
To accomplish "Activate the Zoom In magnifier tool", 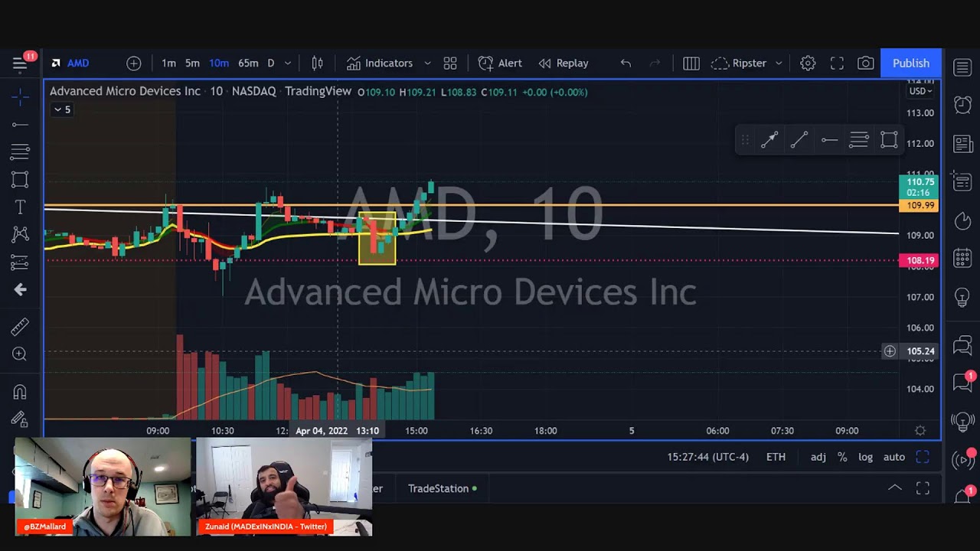I will click(x=20, y=354).
